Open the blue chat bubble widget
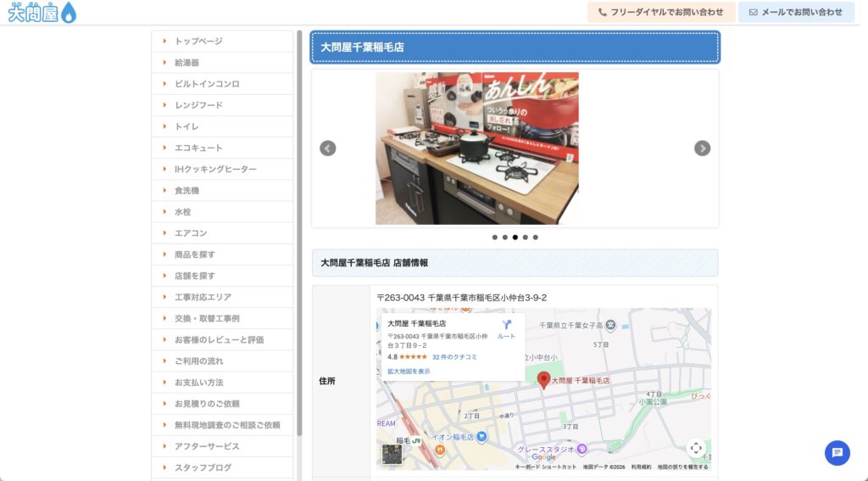 pyautogui.click(x=837, y=452)
